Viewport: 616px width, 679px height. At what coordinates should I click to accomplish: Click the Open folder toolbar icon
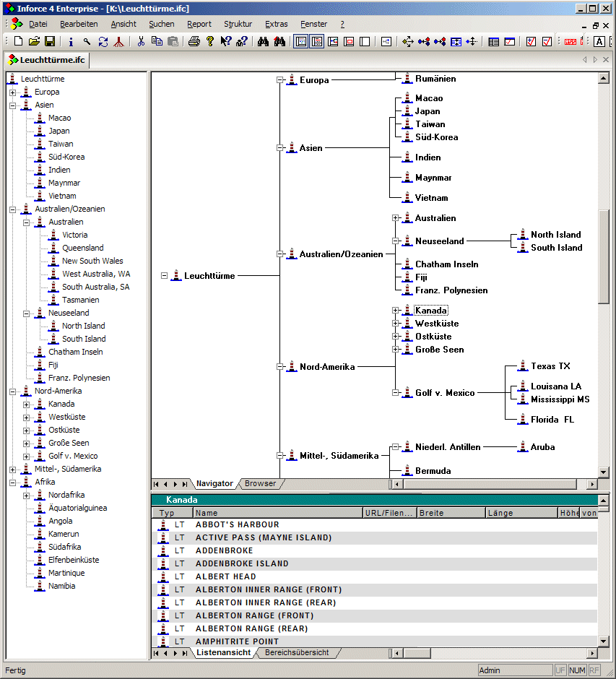(x=34, y=42)
